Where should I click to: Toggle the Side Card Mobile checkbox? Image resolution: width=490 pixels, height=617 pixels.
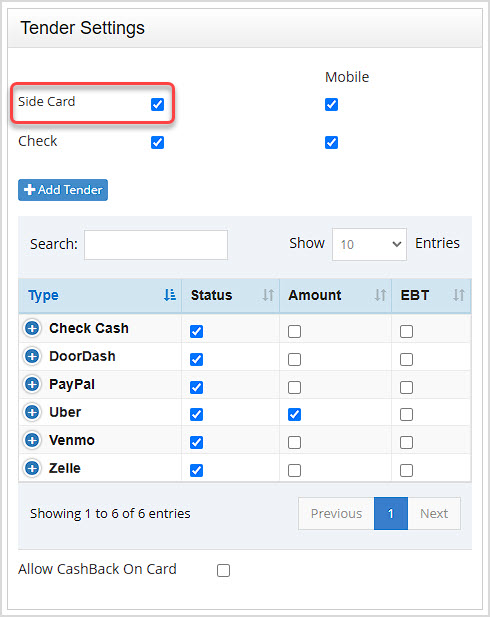click(x=331, y=105)
